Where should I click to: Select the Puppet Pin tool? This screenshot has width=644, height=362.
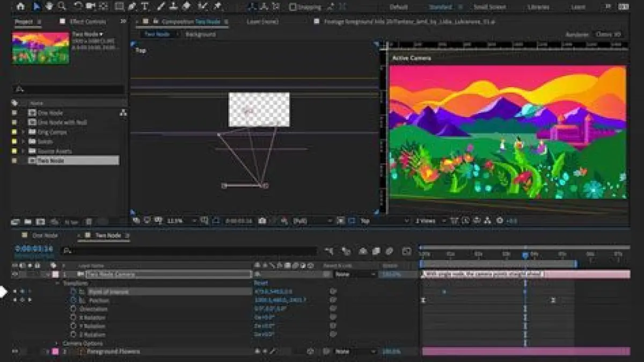pyautogui.click(x=217, y=6)
